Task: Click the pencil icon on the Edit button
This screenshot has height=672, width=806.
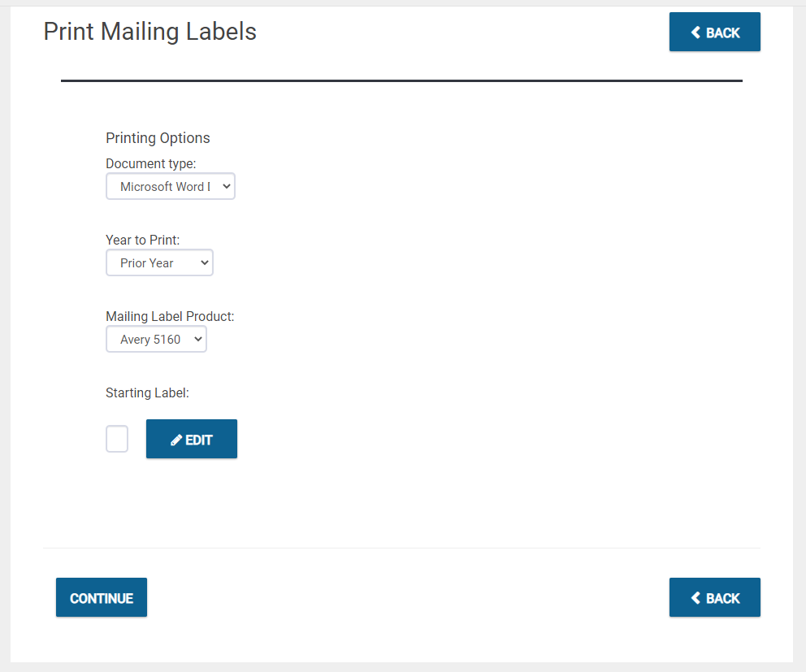Action: tap(176, 440)
